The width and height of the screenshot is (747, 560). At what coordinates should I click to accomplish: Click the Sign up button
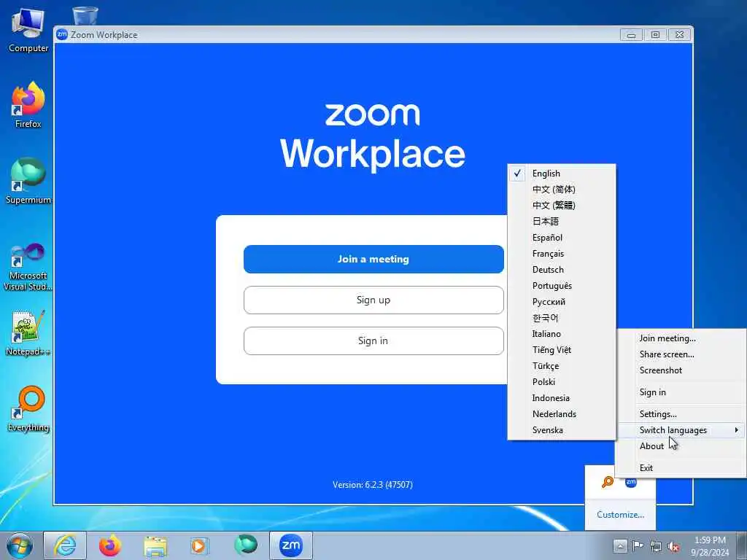[x=373, y=300]
